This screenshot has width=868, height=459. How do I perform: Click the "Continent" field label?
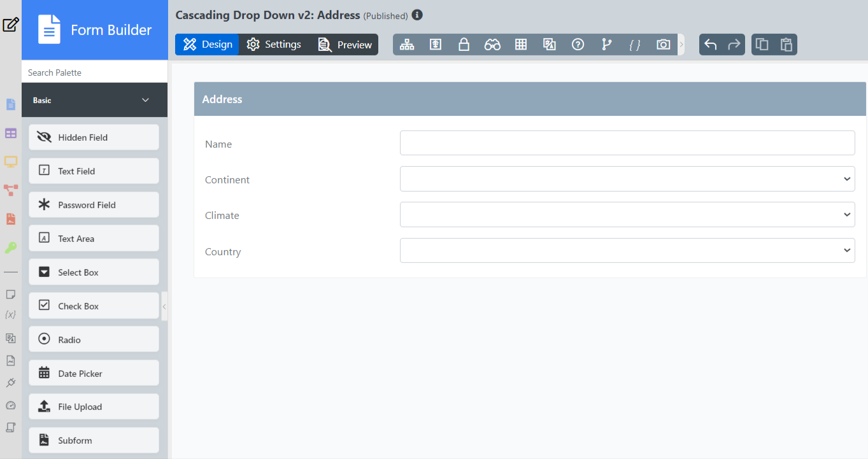227,180
